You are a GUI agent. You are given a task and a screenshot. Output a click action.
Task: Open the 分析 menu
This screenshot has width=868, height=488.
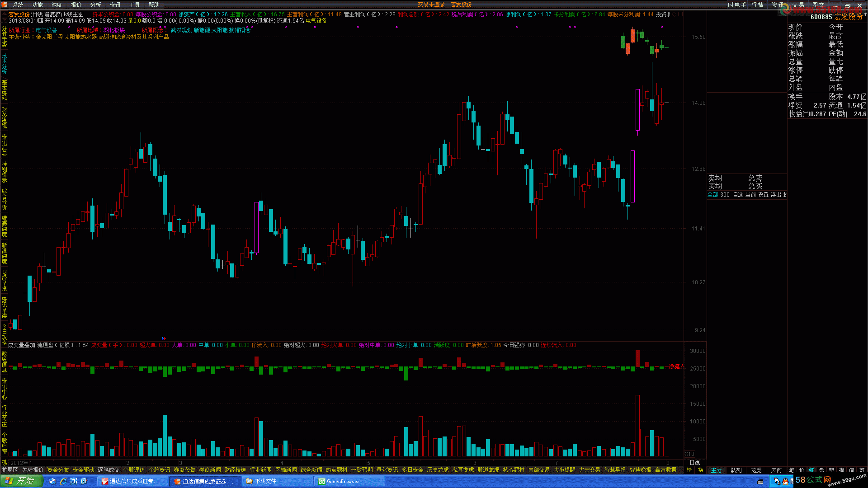96,5
